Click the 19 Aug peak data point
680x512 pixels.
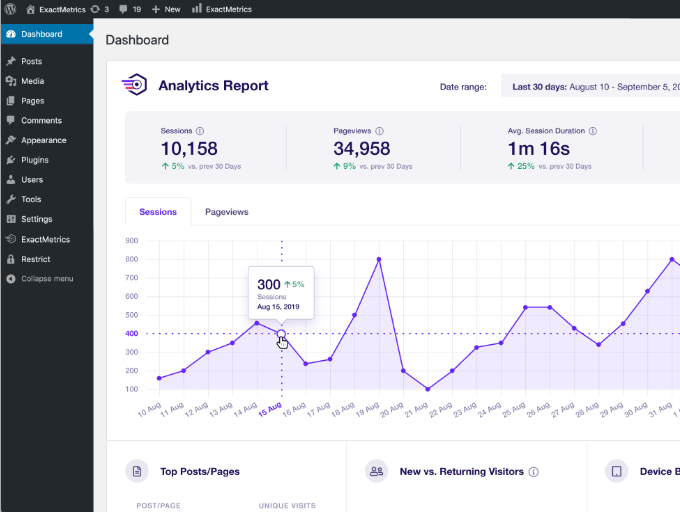coord(379,259)
